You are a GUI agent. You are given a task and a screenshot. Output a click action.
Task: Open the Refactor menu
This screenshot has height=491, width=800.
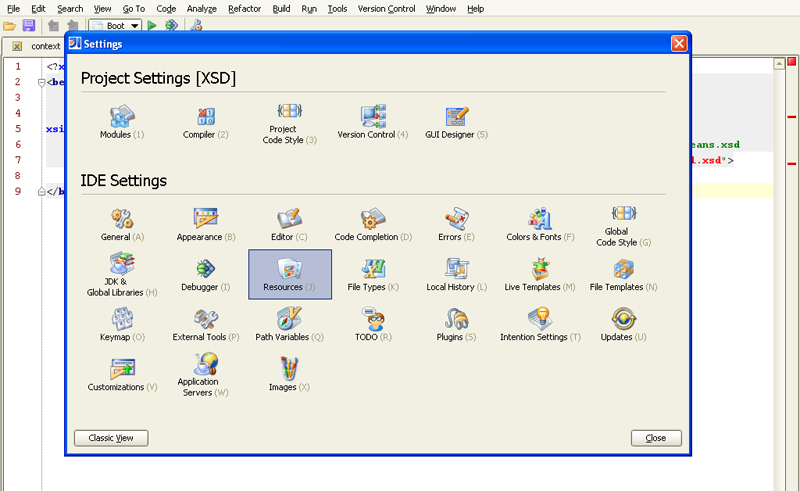[244, 8]
